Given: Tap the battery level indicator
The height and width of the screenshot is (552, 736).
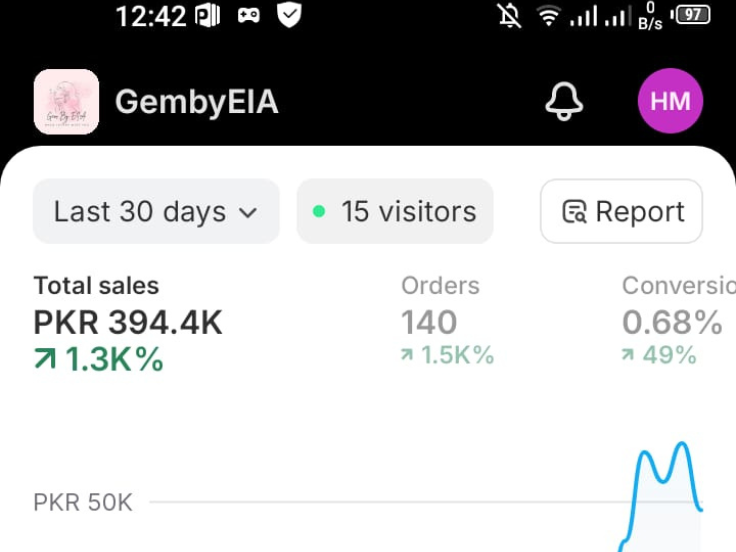Looking at the screenshot, I should (x=693, y=15).
